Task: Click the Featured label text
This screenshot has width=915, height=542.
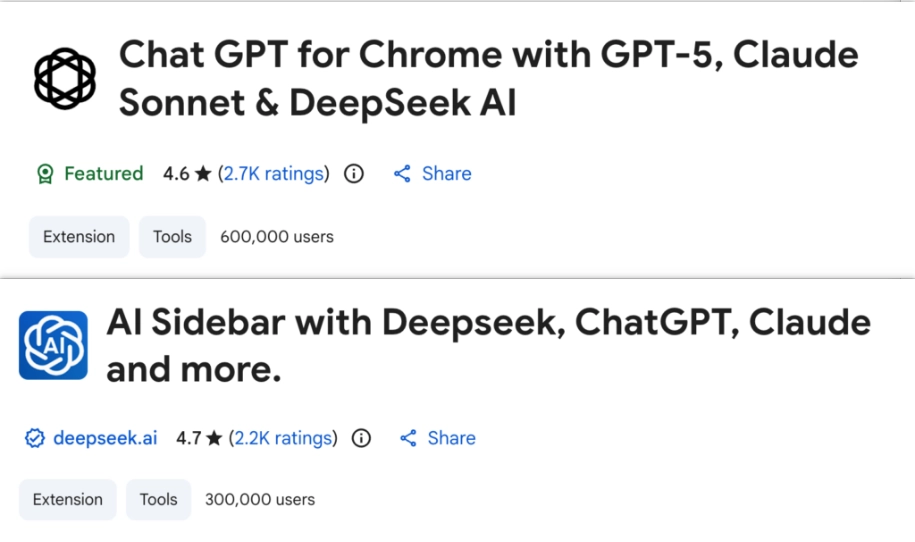Action: point(103,174)
